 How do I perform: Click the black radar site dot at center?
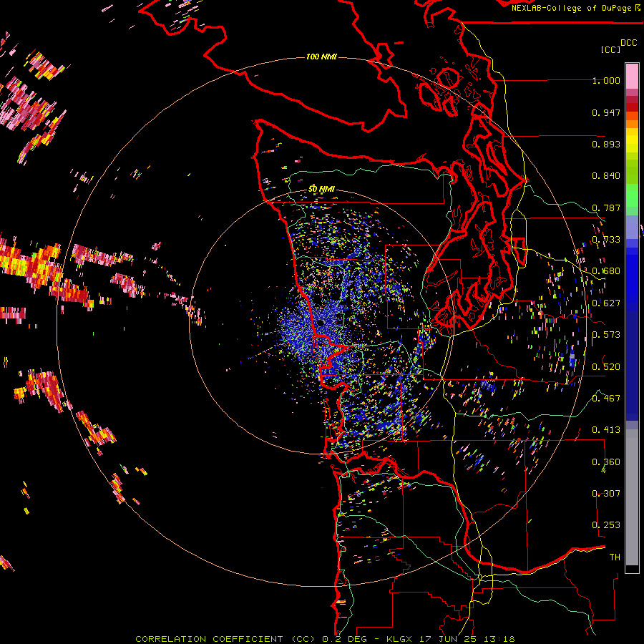pos(321,323)
